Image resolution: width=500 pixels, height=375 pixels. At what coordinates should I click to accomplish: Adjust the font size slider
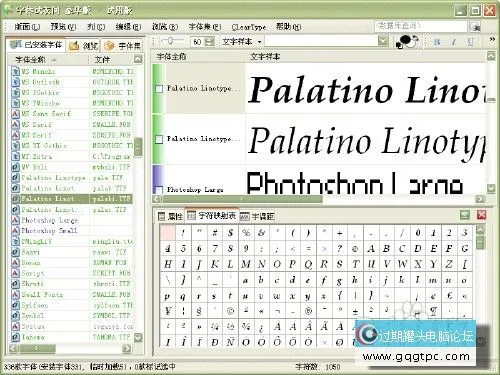pos(170,41)
